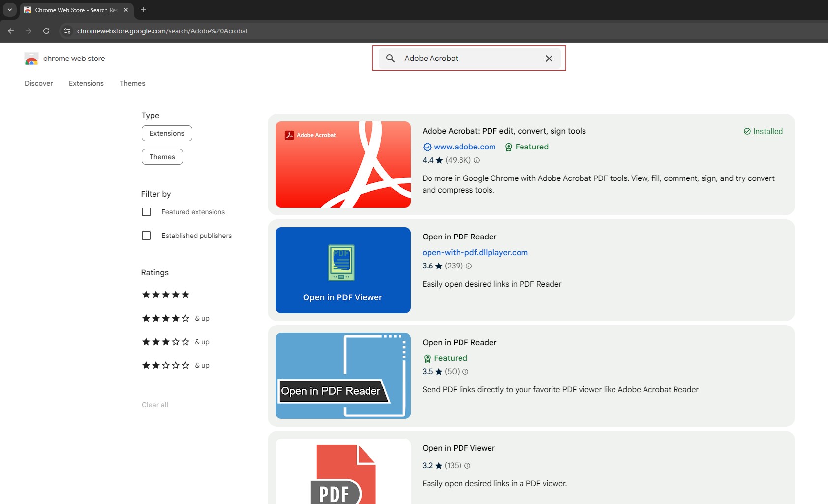
Task: Click the Installed checkmark icon
Action: coord(747,131)
